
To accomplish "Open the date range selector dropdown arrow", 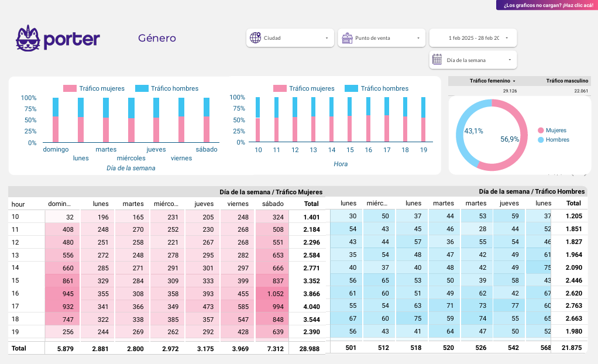I will click(507, 38).
